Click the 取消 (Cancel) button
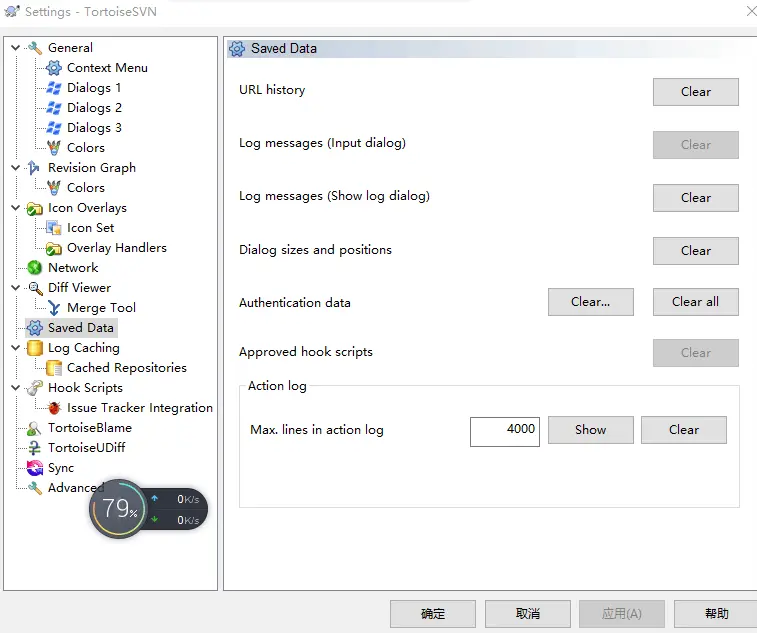Screen dimensions: 757x633 coord(528,614)
